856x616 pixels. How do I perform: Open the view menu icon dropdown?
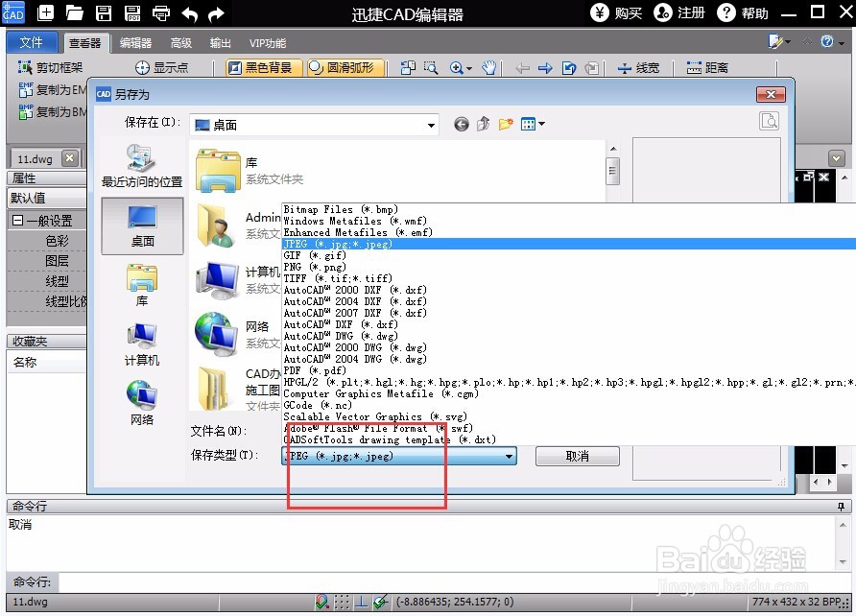533,125
